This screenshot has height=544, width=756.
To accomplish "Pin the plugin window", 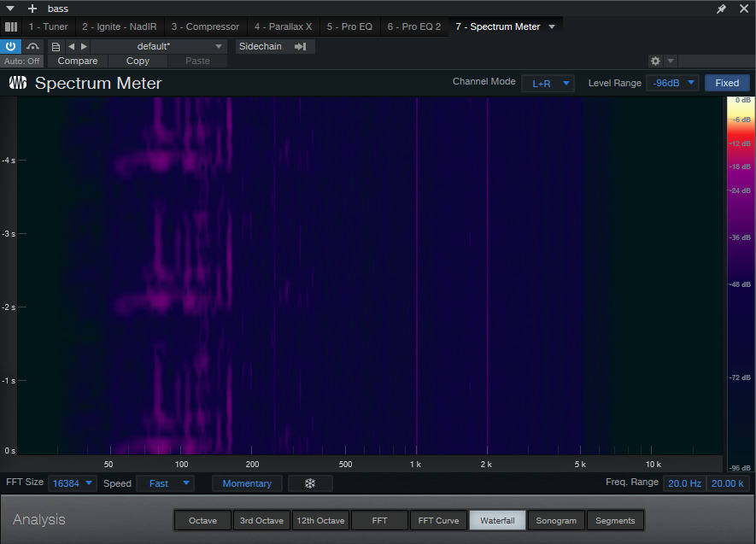I will coord(721,9).
